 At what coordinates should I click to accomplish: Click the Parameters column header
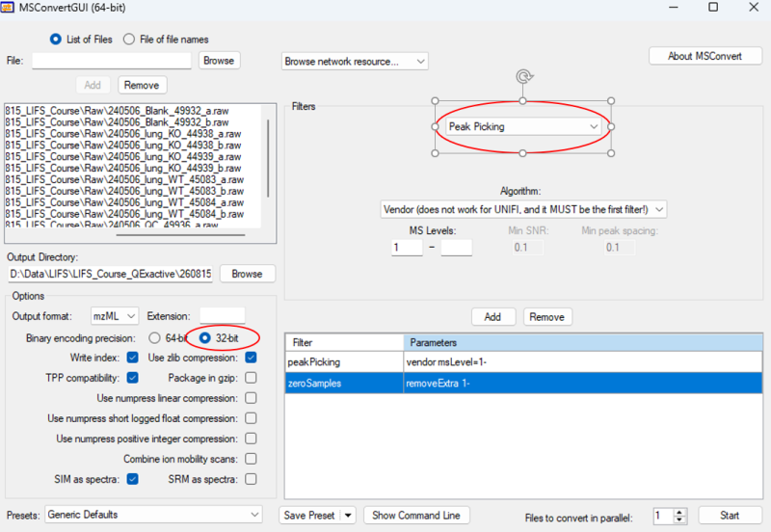point(583,343)
